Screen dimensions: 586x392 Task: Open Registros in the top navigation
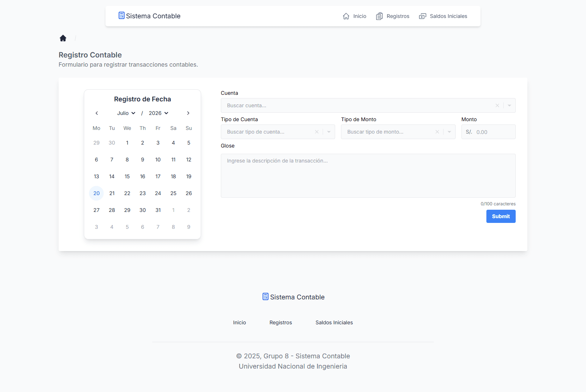[393, 16]
